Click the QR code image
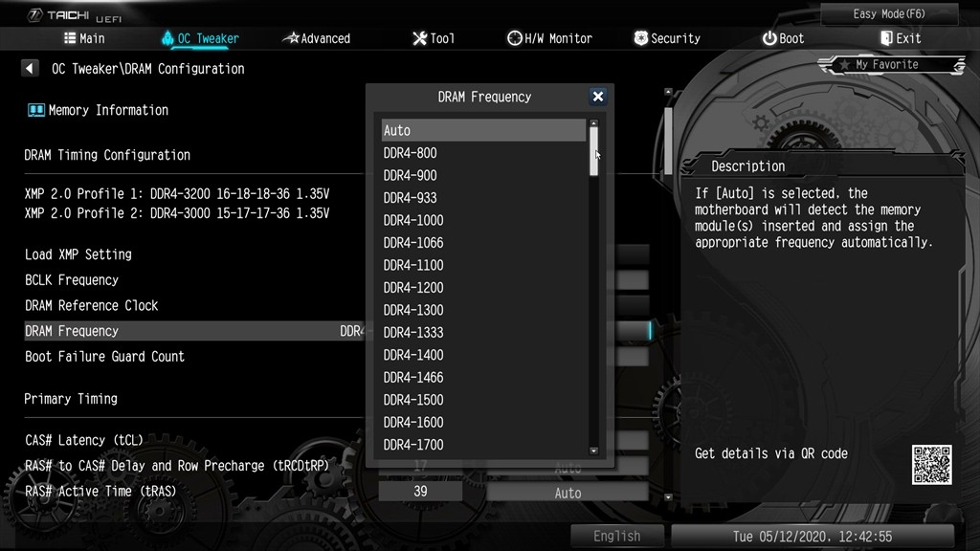980x551 pixels. (932, 464)
